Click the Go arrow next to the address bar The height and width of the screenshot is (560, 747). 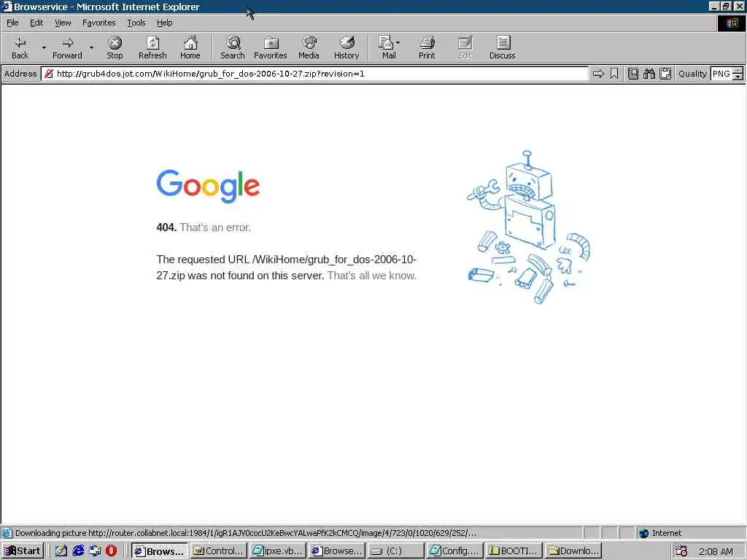coord(598,74)
